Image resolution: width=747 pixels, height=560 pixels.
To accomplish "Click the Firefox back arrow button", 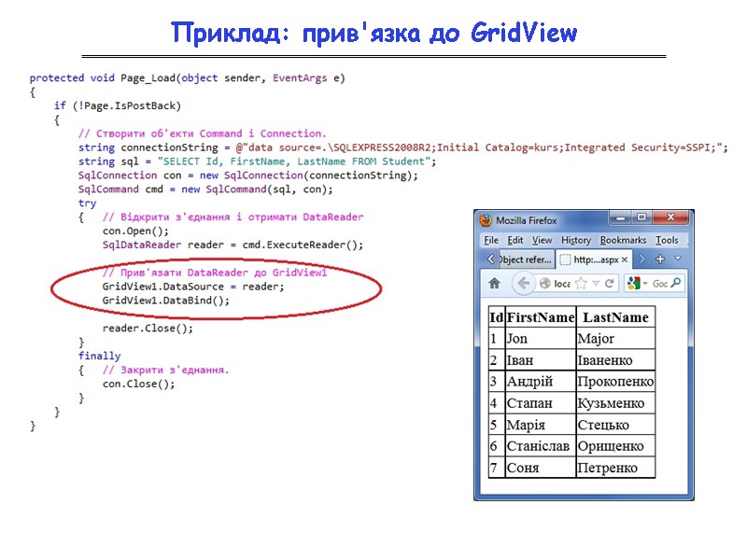I will coord(523,284).
